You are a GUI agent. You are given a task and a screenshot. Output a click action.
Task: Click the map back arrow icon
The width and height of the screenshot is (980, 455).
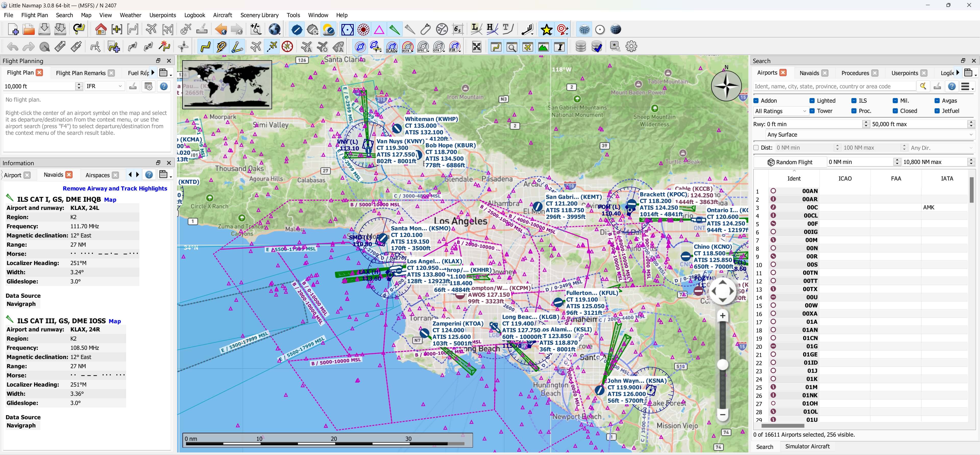point(221,29)
